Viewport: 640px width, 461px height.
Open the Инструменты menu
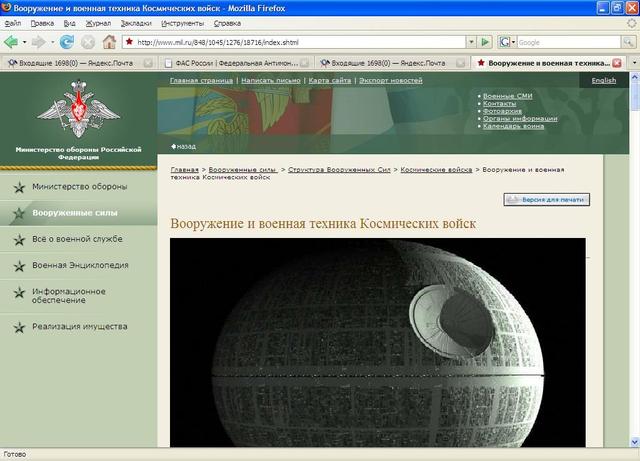(x=182, y=23)
